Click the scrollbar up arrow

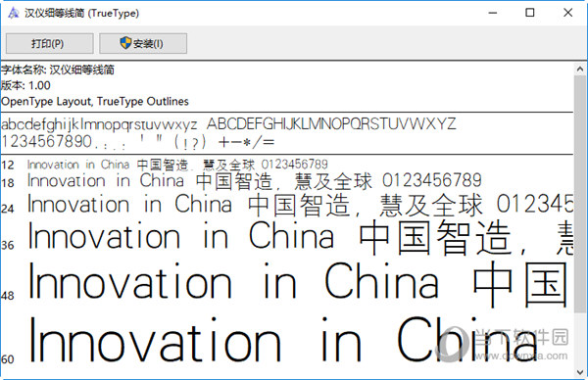click(x=580, y=69)
